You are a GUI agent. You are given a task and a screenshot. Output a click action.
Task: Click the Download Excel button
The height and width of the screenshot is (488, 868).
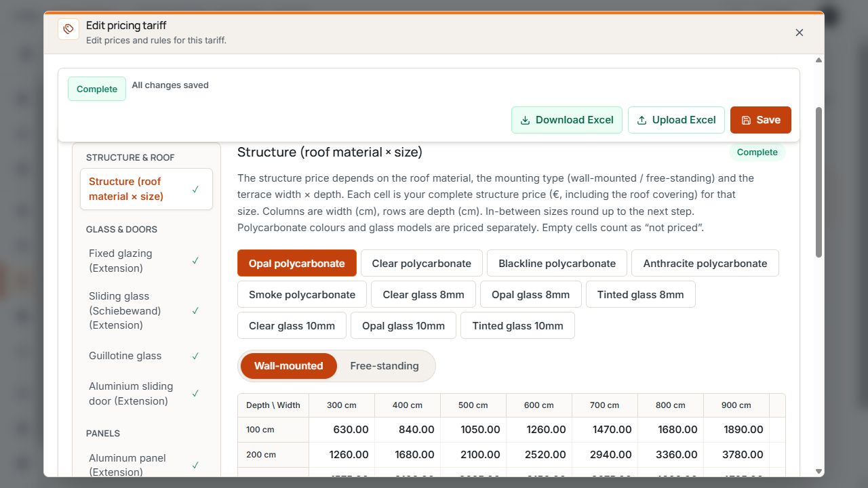567,120
